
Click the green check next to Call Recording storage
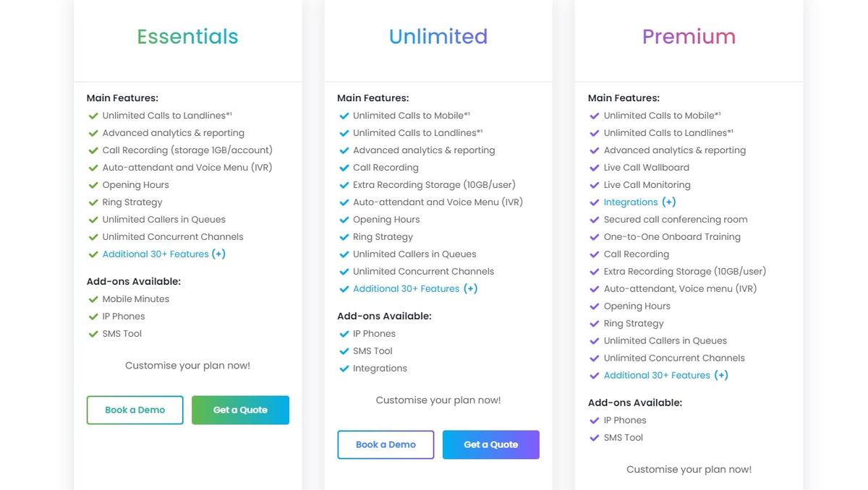[x=93, y=150]
